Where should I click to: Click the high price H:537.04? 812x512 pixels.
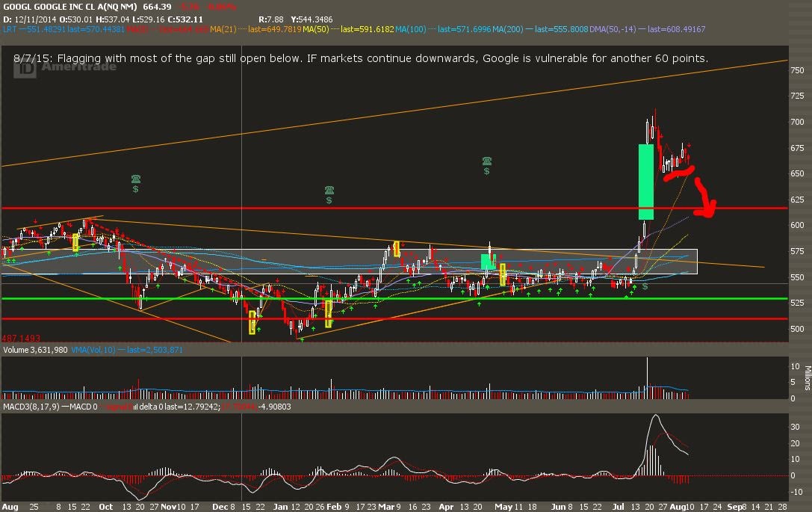tap(112, 19)
